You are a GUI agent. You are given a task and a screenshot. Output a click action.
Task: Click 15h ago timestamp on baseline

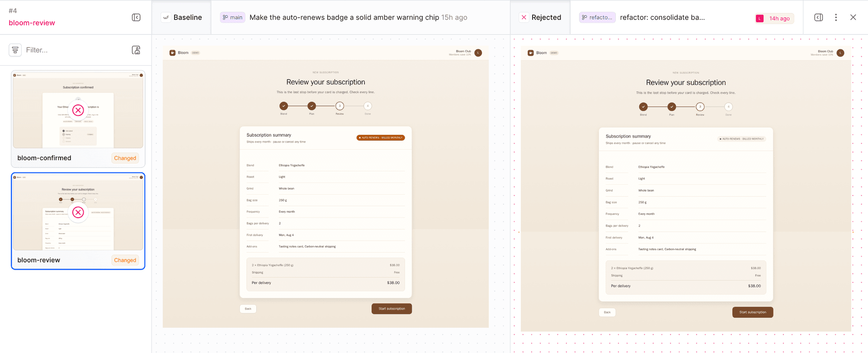click(x=454, y=17)
